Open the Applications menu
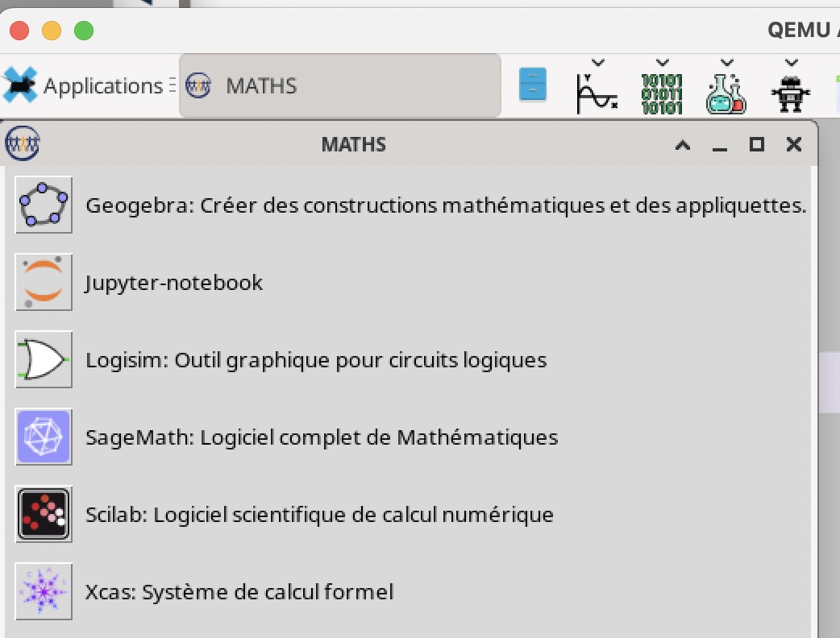 click(82, 85)
